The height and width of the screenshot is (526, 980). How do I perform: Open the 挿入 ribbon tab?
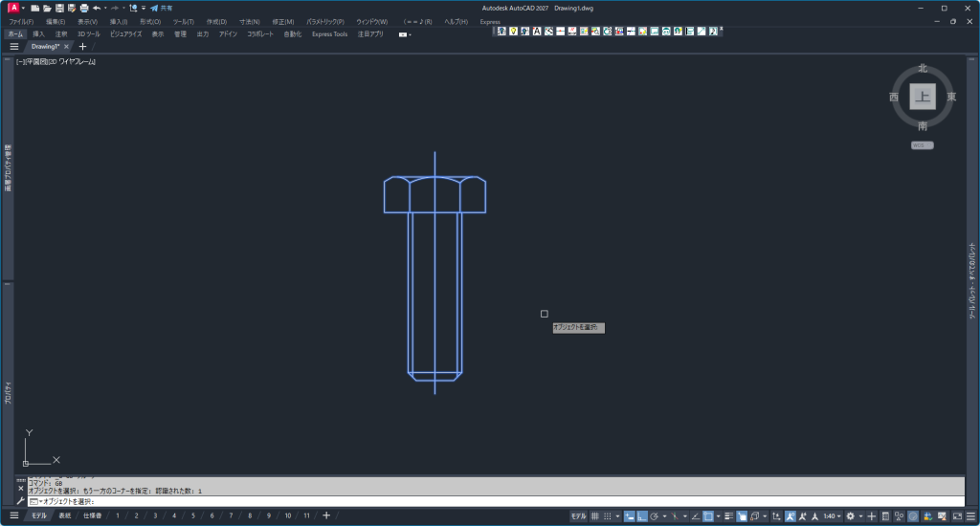pos(38,33)
